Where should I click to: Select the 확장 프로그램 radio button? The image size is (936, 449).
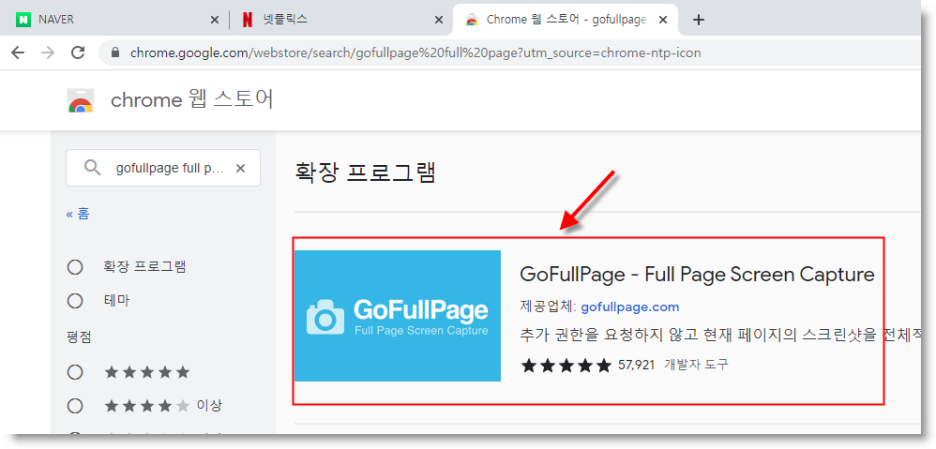tap(75, 267)
